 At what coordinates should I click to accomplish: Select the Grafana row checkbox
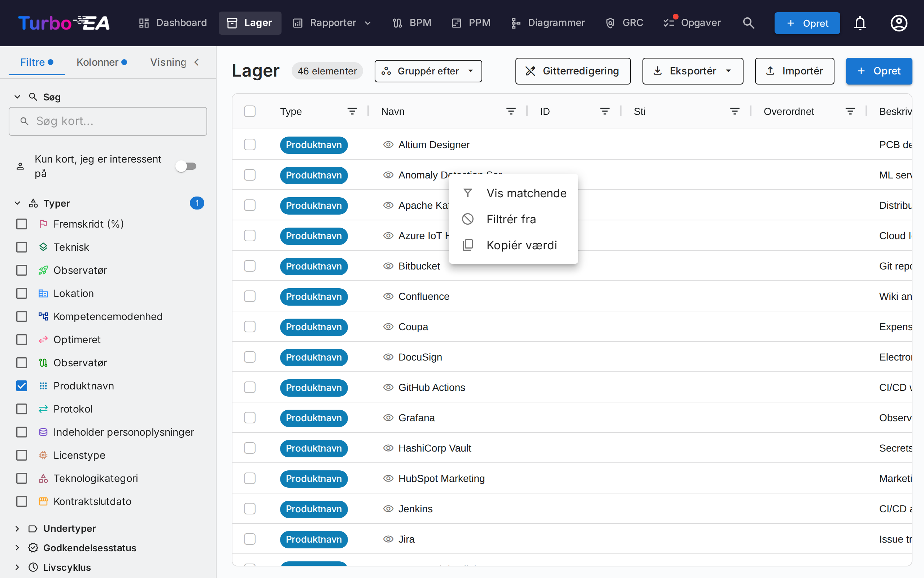click(x=250, y=418)
